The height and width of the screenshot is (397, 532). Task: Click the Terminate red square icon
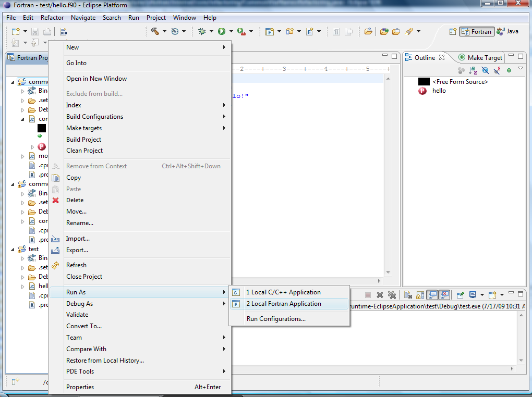click(x=368, y=295)
